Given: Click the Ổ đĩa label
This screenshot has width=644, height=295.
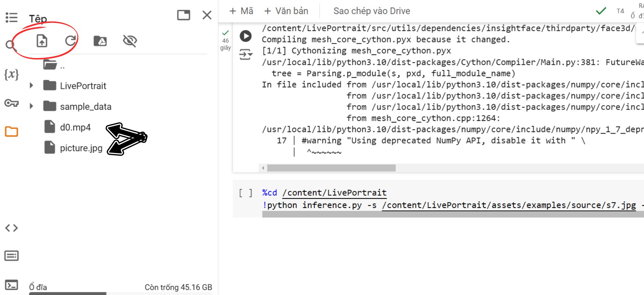Looking at the screenshot, I should click(x=38, y=287).
